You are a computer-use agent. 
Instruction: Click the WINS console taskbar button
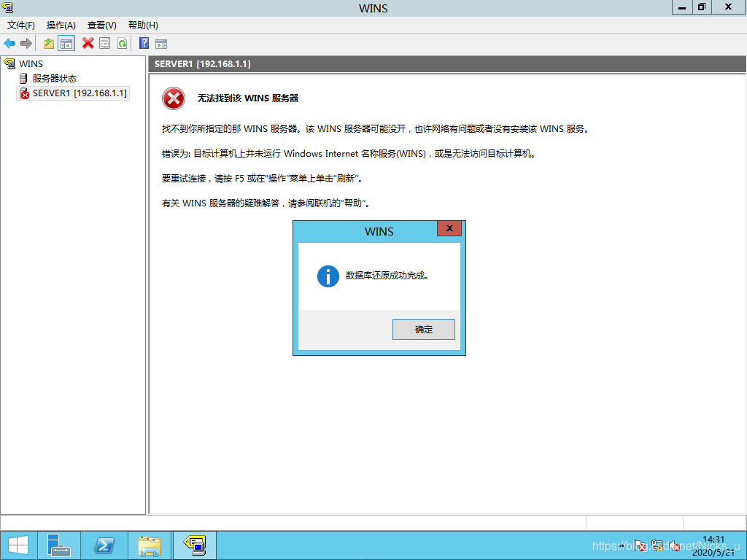[194, 545]
